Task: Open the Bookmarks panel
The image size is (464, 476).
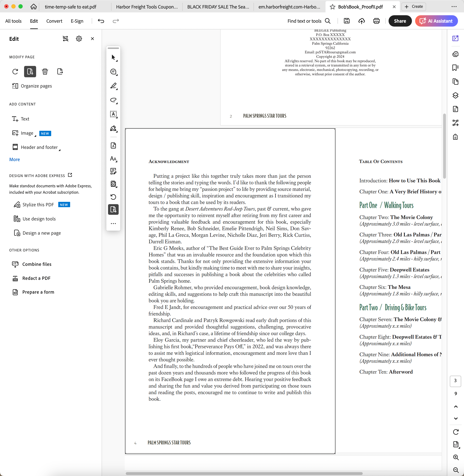Action: point(455,68)
